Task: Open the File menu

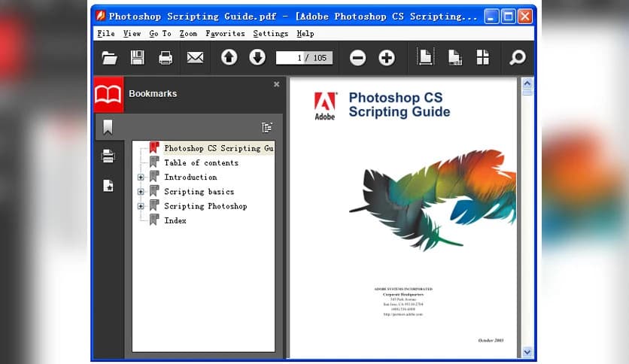Action: pyautogui.click(x=106, y=34)
